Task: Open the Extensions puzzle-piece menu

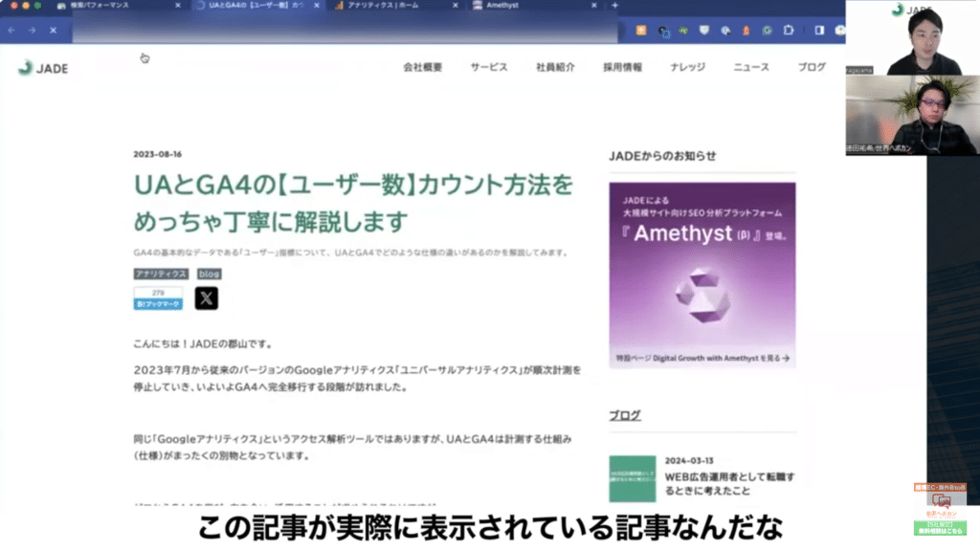Action: 789,30
